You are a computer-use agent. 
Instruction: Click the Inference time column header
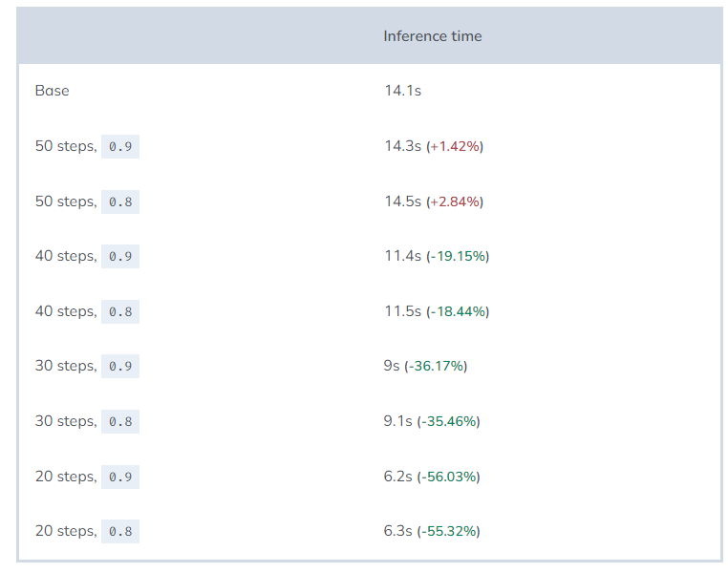tap(432, 36)
